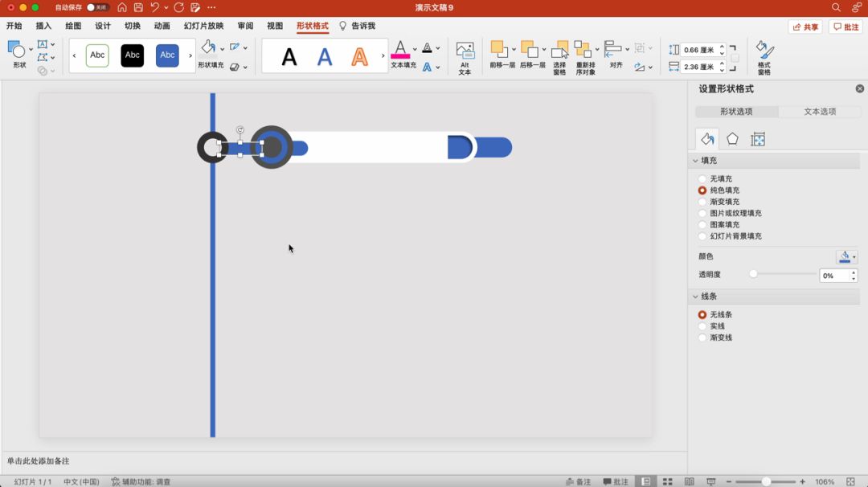Expand WordArt styles gallery arrow
Image resolution: width=868 pixels, height=487 pixels.
tap(383, 55)
